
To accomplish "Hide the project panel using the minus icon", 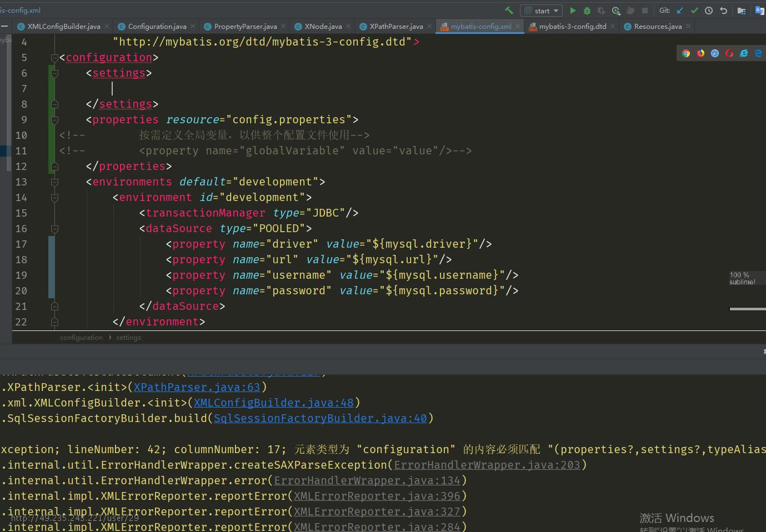I will point(4,26).
